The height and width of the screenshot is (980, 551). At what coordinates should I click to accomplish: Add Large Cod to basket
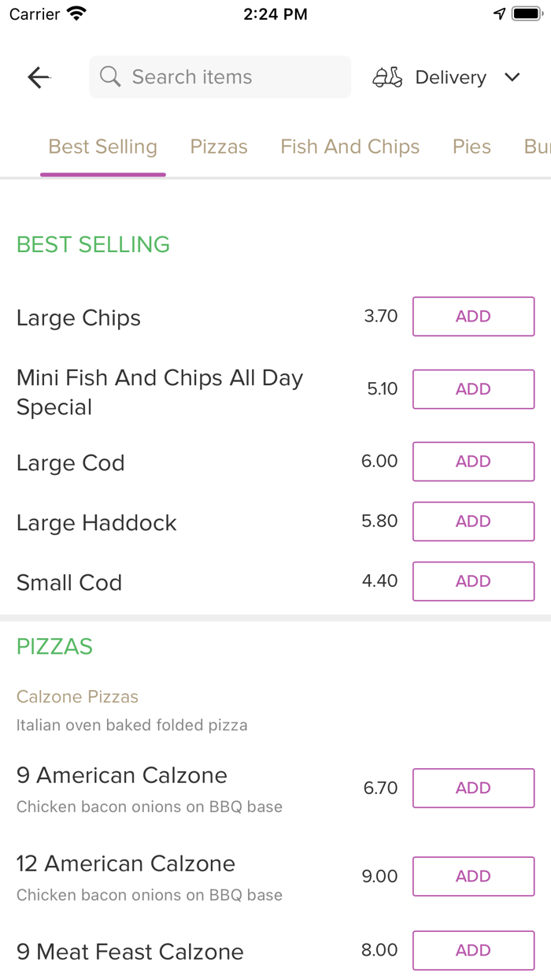tap(473, 462)
